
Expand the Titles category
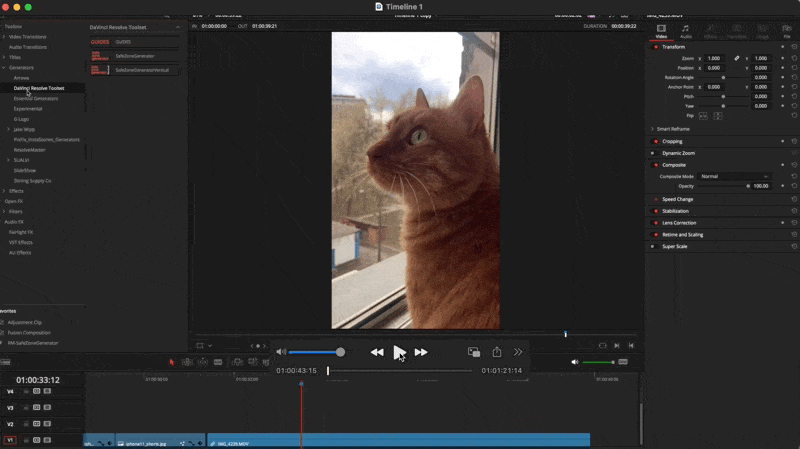tap(4, 57)
